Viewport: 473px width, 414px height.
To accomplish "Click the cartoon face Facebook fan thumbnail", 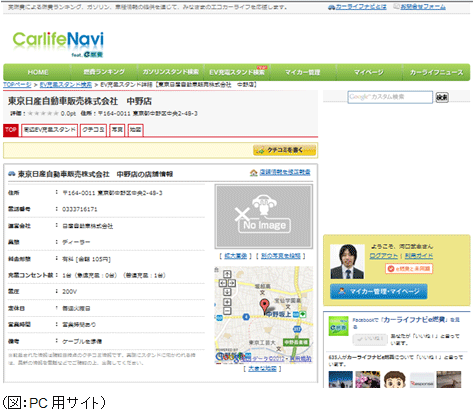I will tap(395, 380).
